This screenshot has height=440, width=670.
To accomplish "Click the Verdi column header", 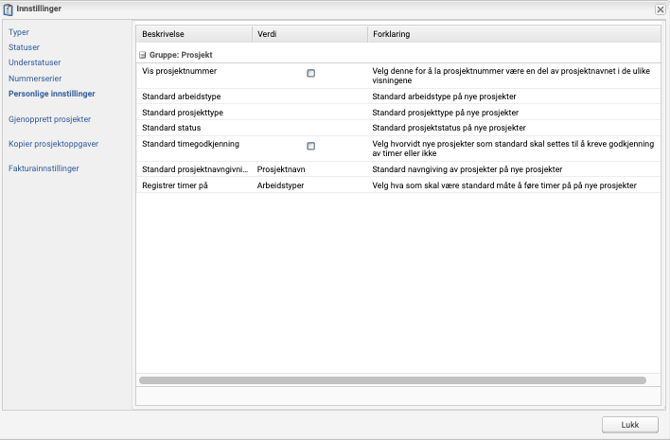I will point(308,34).
